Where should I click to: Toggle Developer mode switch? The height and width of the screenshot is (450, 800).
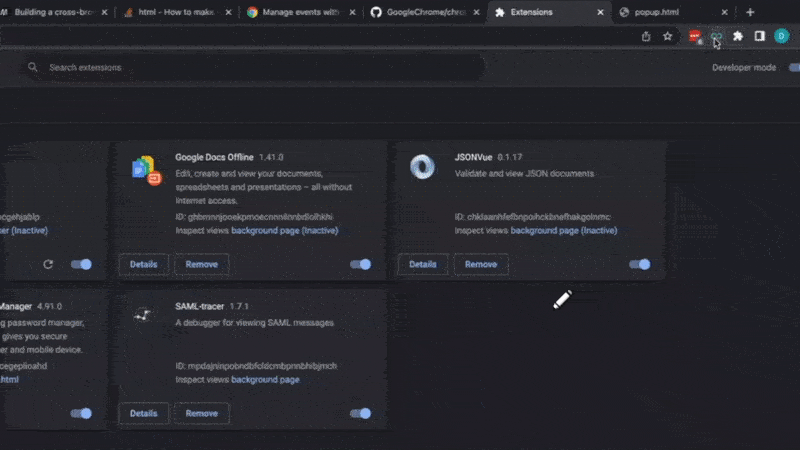coord(794,67)
